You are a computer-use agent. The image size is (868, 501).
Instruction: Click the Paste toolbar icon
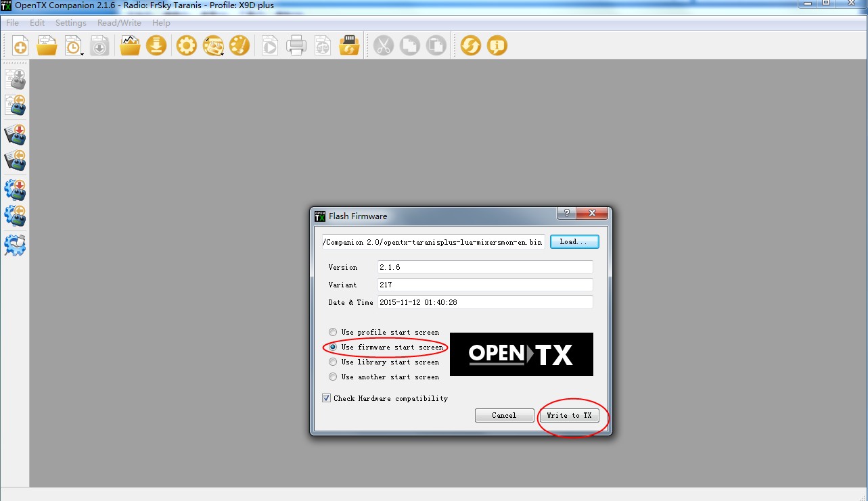[436, 46]
